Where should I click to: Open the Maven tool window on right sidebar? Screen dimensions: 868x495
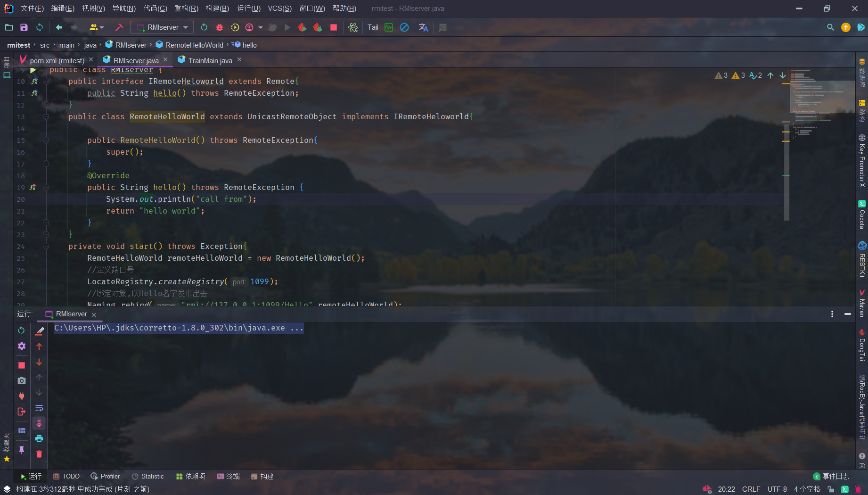[862, 303]
